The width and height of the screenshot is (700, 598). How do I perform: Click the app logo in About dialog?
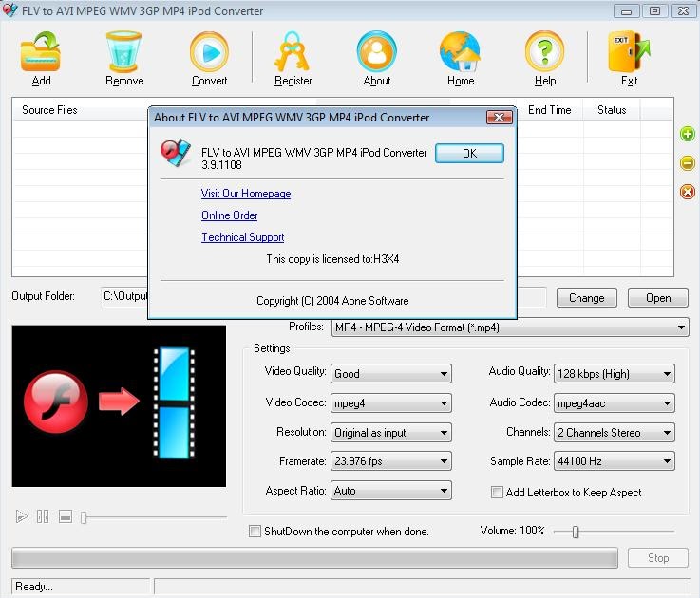pyautogui.click(x=176, y=153)
